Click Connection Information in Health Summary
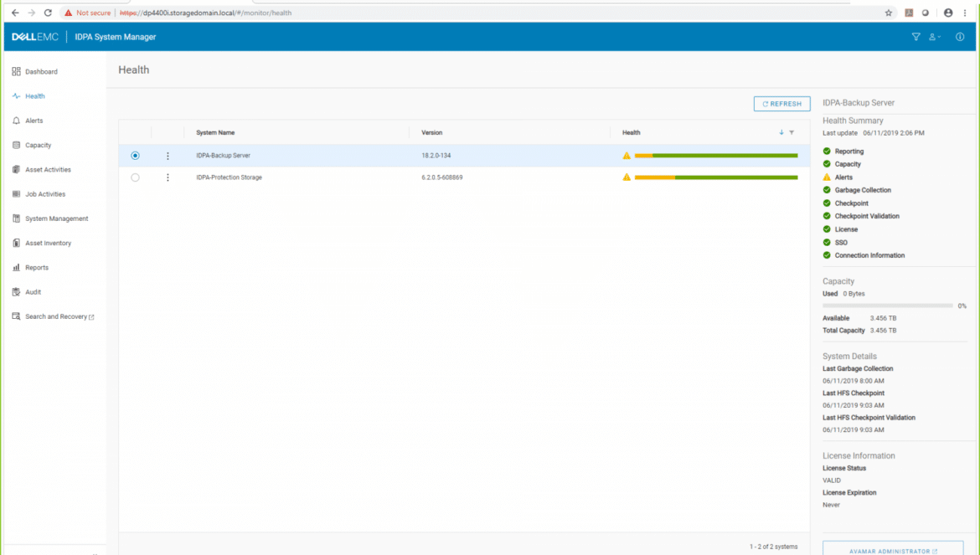The width and height of the screenshot is (980, 555). (x=869, y=255)
